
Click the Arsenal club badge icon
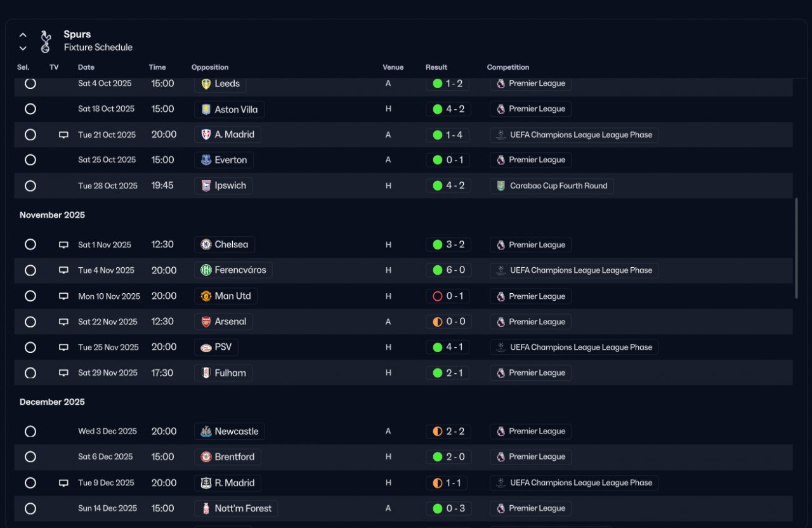pyautogui.click(x=206, y=322)
